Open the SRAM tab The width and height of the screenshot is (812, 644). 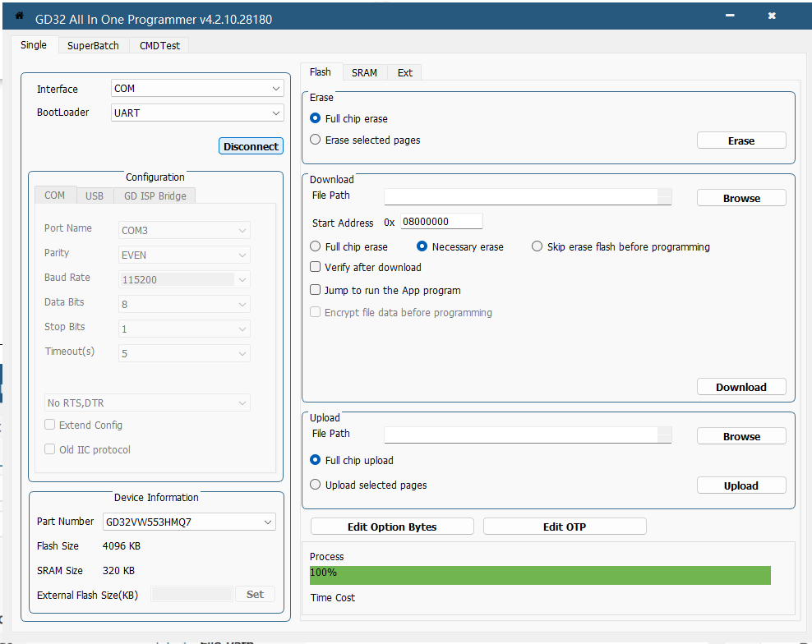pos(364,73)
